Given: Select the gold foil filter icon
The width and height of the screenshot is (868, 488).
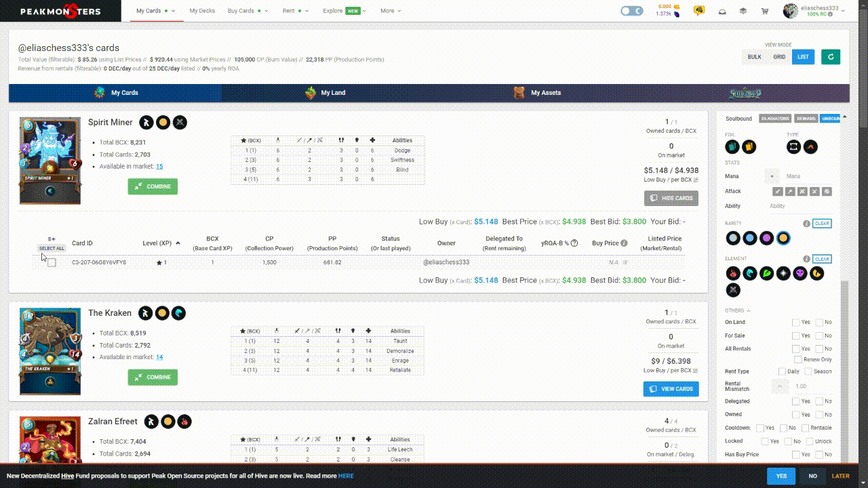Looking at the screenshot, I should (749, 146).
